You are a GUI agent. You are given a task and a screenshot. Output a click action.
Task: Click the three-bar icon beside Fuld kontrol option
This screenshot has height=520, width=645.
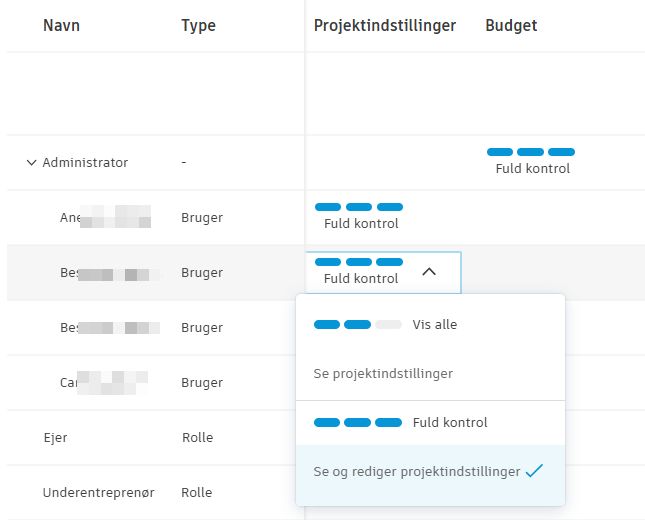click(357, 423)
